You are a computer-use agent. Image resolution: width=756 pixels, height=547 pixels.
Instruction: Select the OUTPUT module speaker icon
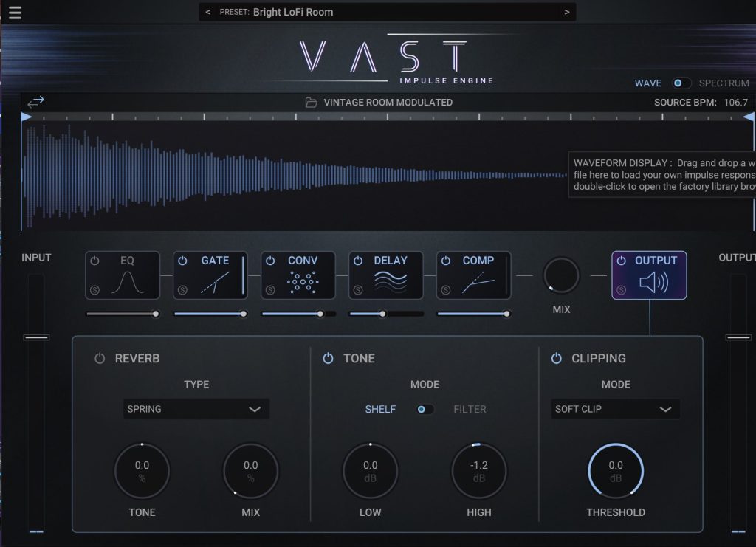[653, 283]
